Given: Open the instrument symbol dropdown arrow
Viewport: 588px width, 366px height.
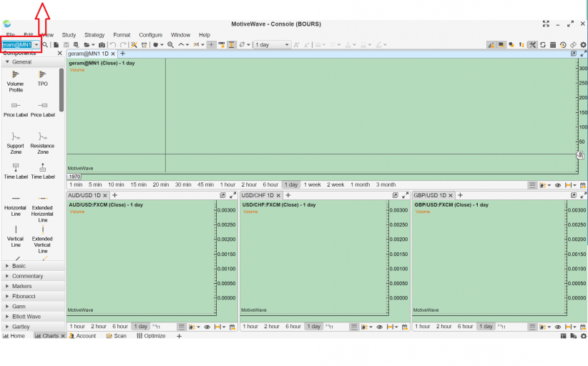Looking at the screenshot, I should pos(36,44).
